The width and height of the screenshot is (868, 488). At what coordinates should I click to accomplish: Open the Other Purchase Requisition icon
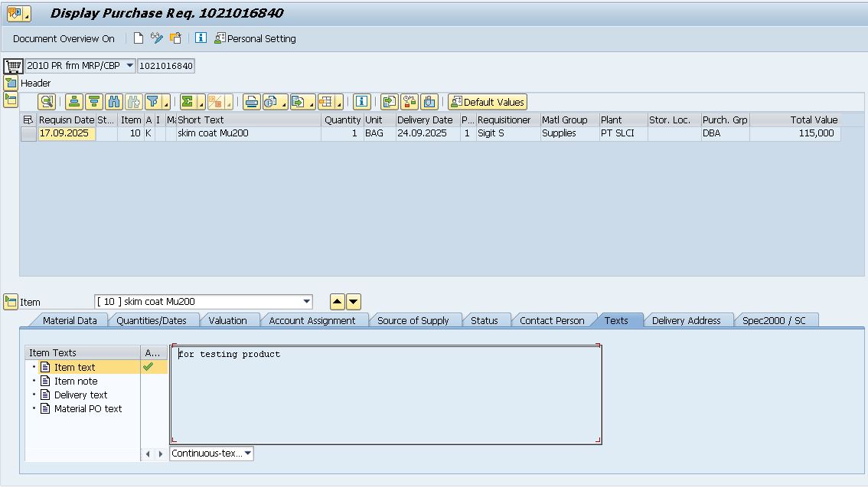point(176,38)
